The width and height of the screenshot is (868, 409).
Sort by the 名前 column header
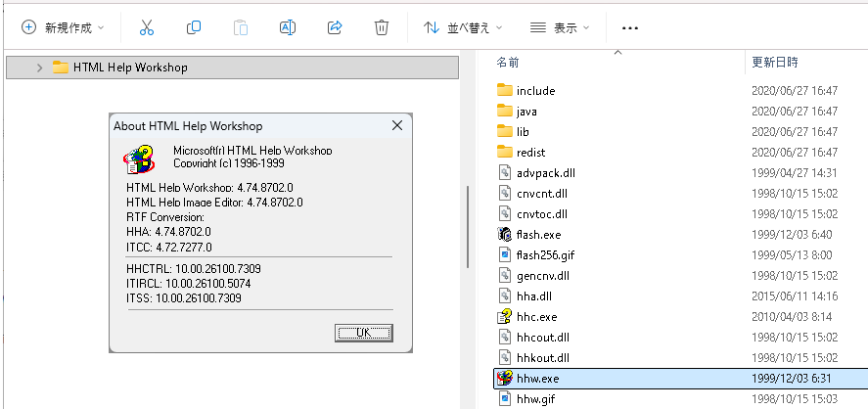509,62
